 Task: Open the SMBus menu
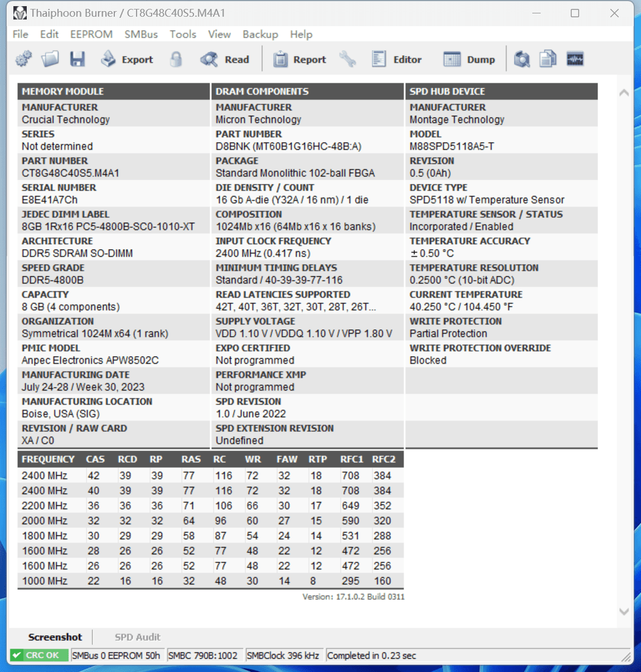point(141,35)
